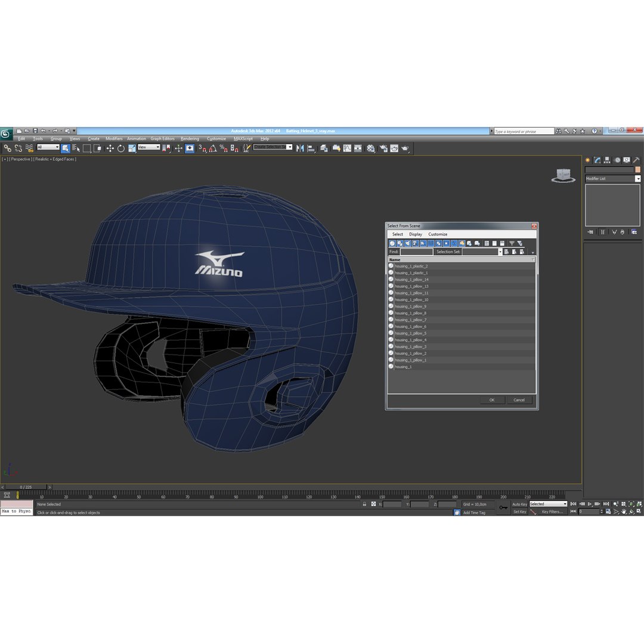
Task: Open the Modifiers menu
Action: click(114, 139)
